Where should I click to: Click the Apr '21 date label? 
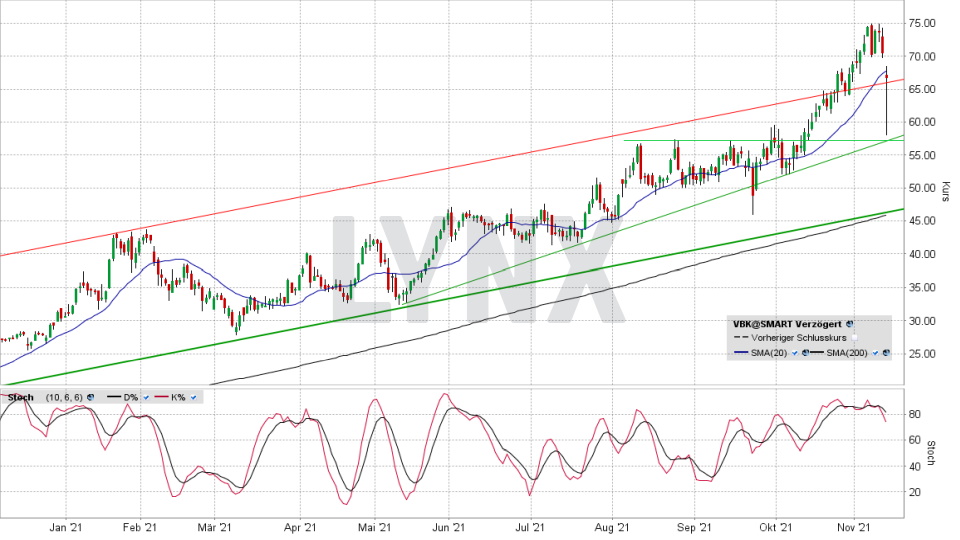(x=301, y=527)
